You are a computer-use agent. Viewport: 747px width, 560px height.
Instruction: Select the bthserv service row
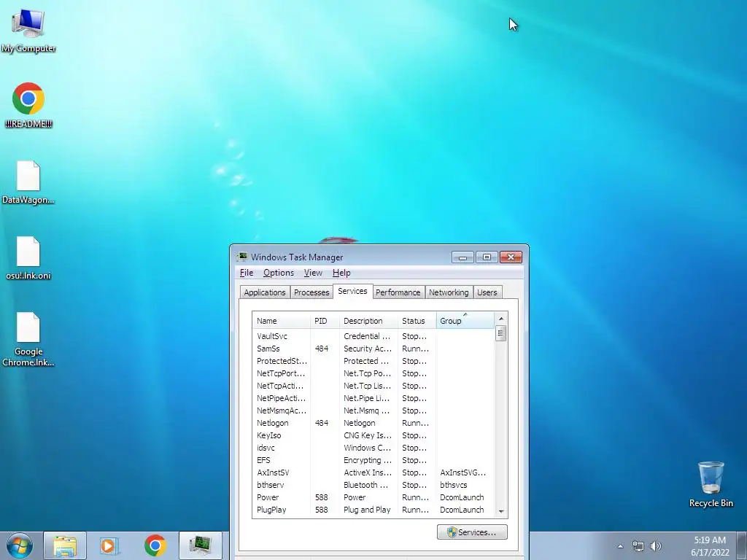(373, 485)
